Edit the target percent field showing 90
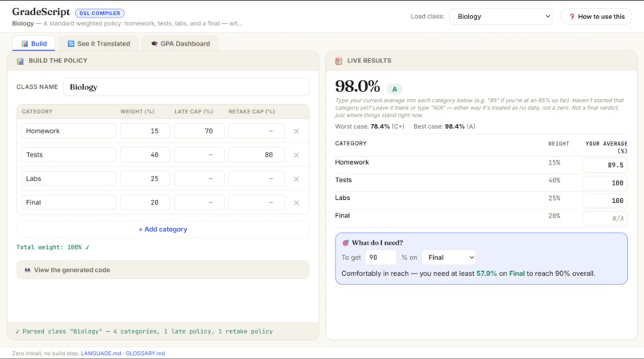Image resolution: width=644 pixels, height=359 pixels. [381, 257]
